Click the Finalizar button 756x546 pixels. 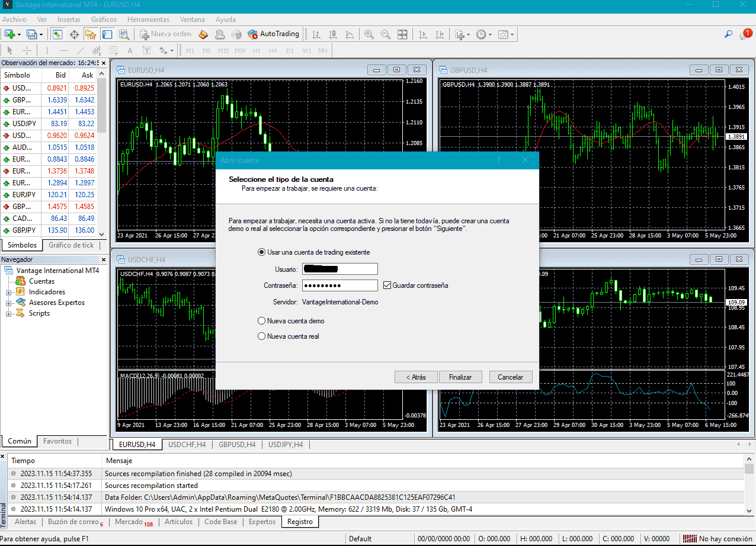tap(460, 377)
